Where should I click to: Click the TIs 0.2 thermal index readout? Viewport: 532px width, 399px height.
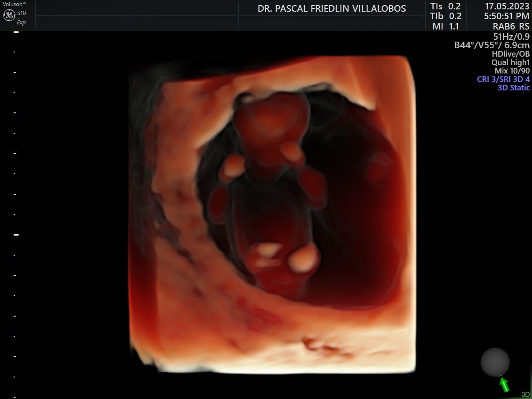click(x=445, y=7)
